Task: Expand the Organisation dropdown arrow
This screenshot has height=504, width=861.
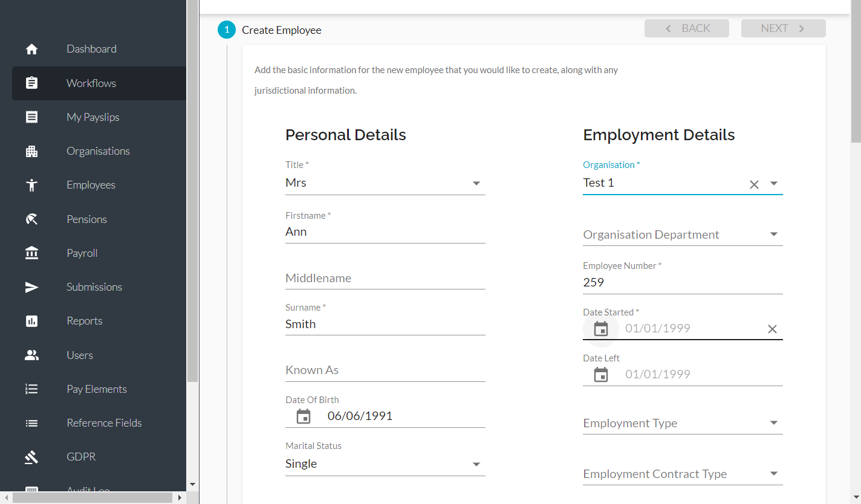Action: pyautogui.click(x=774, y=184)
